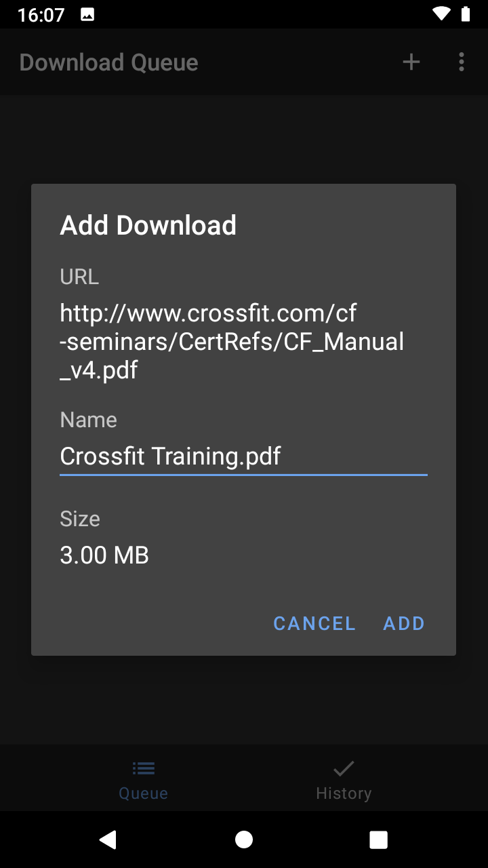Tap the plus icon to add download
The width and height of the screenshot is (488, 868).
(x=411, y=62)
